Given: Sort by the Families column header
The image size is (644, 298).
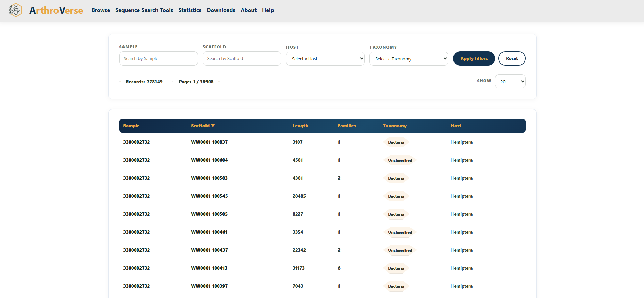Looking at the screenshot, I should click(347, 126).
